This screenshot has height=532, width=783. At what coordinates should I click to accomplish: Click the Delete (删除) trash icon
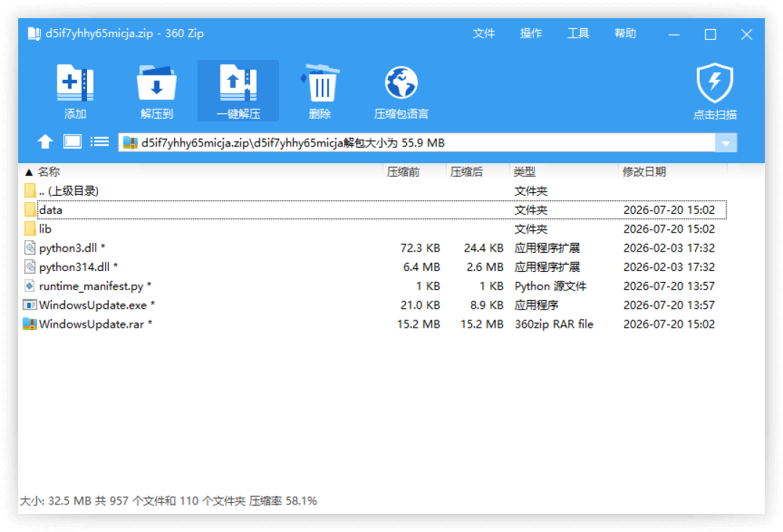(320, 83)
